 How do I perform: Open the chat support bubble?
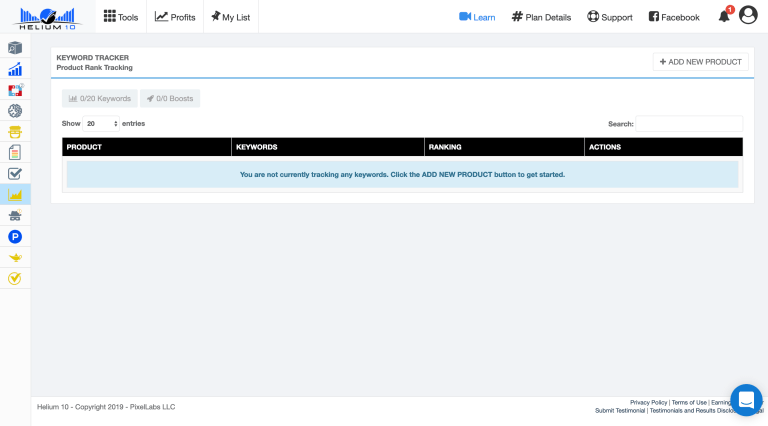[746, 400]
